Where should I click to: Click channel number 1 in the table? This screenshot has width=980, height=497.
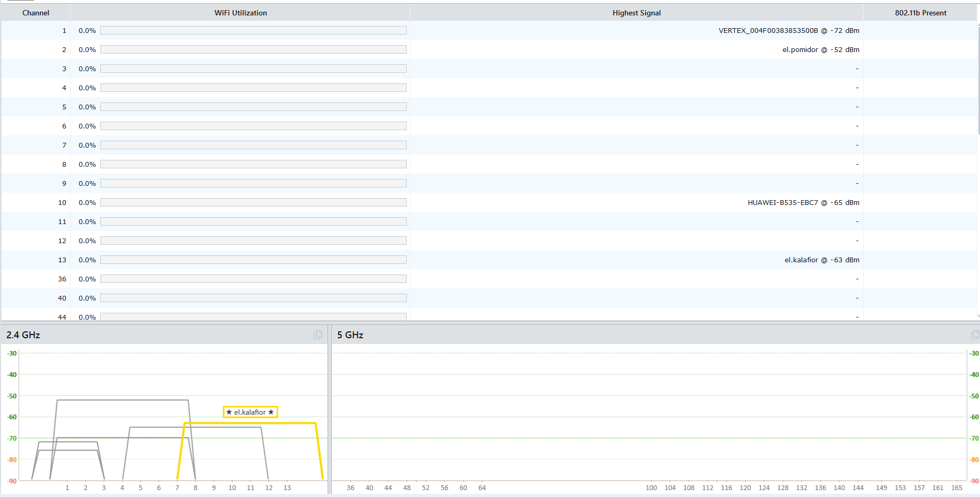64,30
